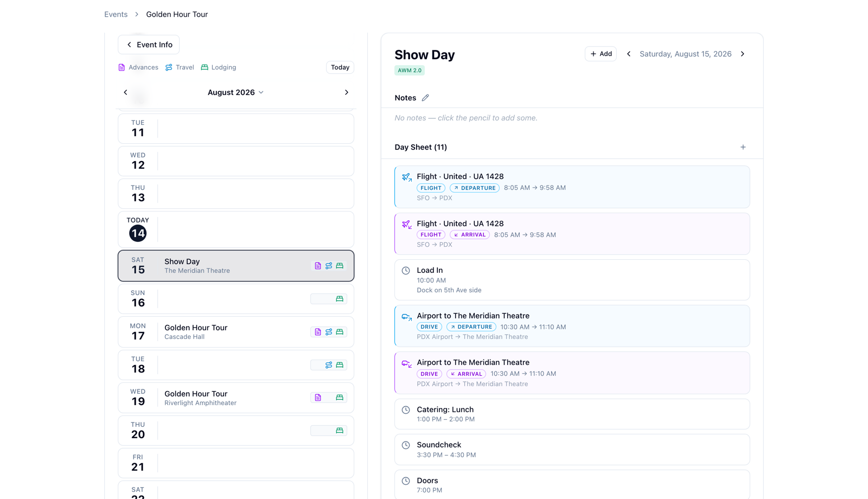868x499 pixels.
Task: Click the flight departure plane icon for UA 1428
Action: pyautogui.click(x=406, y=177)
